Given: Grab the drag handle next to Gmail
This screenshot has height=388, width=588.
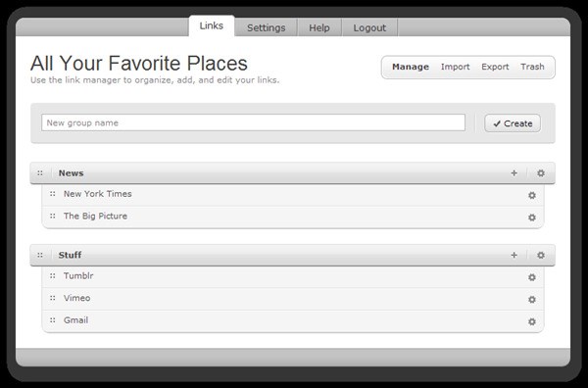Looking at the screenshot, I should (53, 319).
